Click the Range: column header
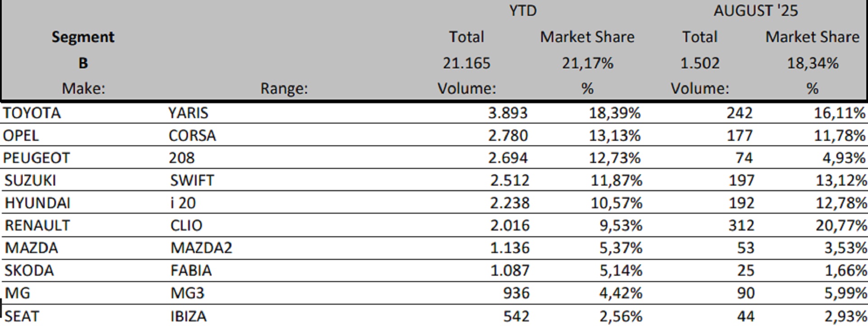The width and height of the screenshot is (868, 330). tap(284, 88)
